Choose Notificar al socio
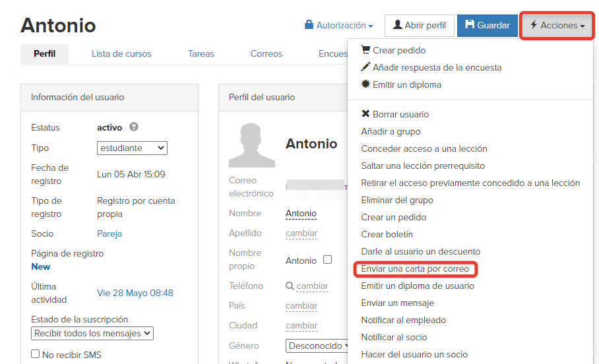Screen dimensions: 599x364 point(394,337)
